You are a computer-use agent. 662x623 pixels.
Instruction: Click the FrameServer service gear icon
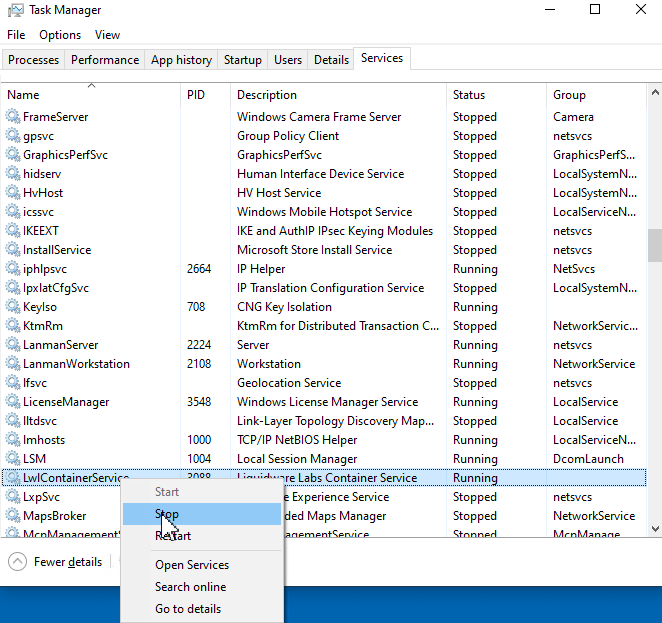point(13,116)
